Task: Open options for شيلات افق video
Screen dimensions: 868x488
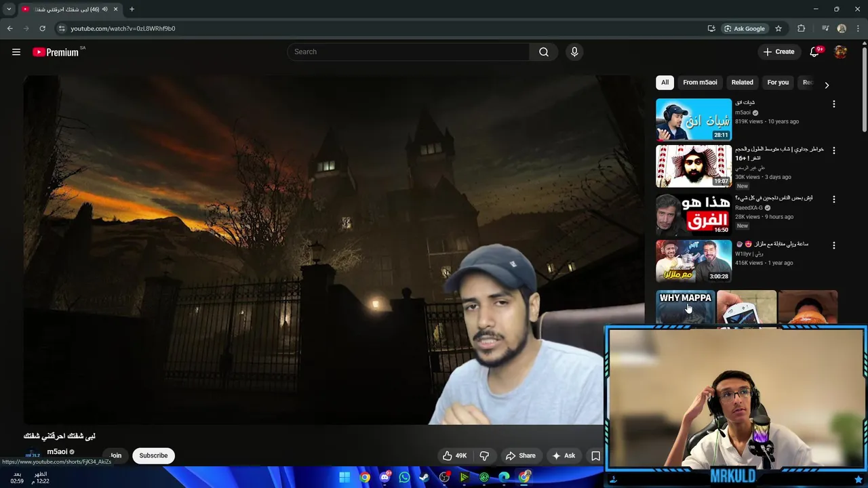Action: pos(834,104)
